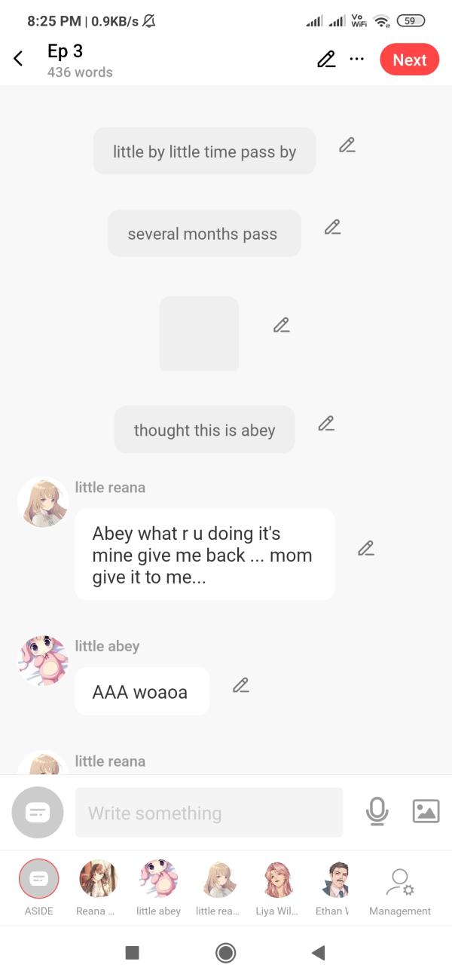
Task: Click the red Next button
Action: pos(409,60)
